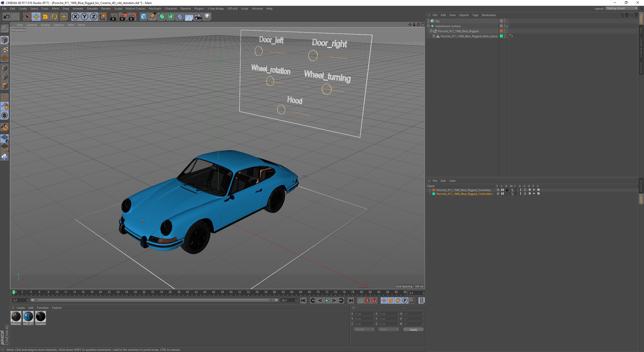Open the V-Ray Bridge menu
Image resolution: width=644 pixels, height=352 pixels.
pos(216,9)
